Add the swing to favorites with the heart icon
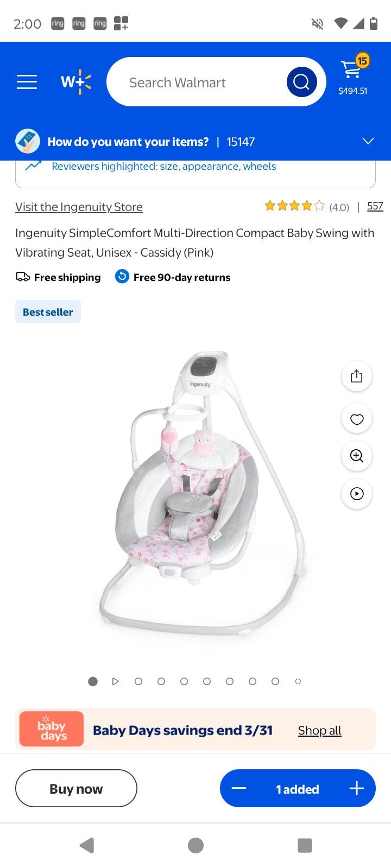The height and width of the screenshot is (868, 391). pyautogui.click(x=357, y=419)
